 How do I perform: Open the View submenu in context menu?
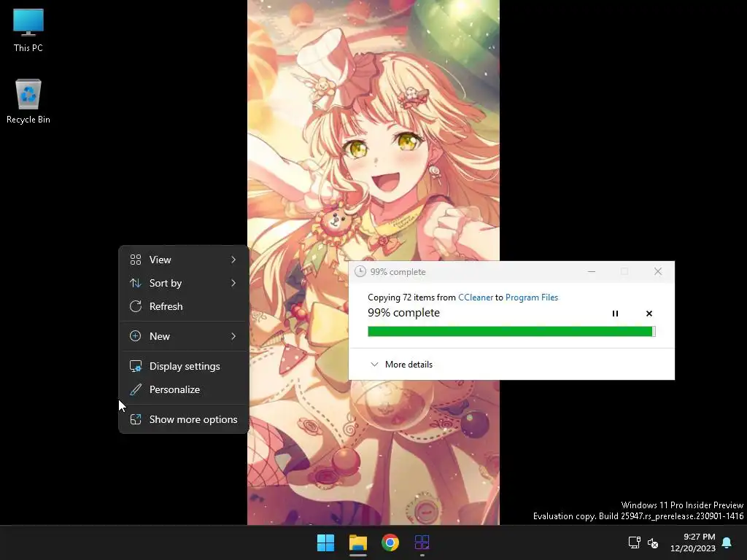point(183,260)
